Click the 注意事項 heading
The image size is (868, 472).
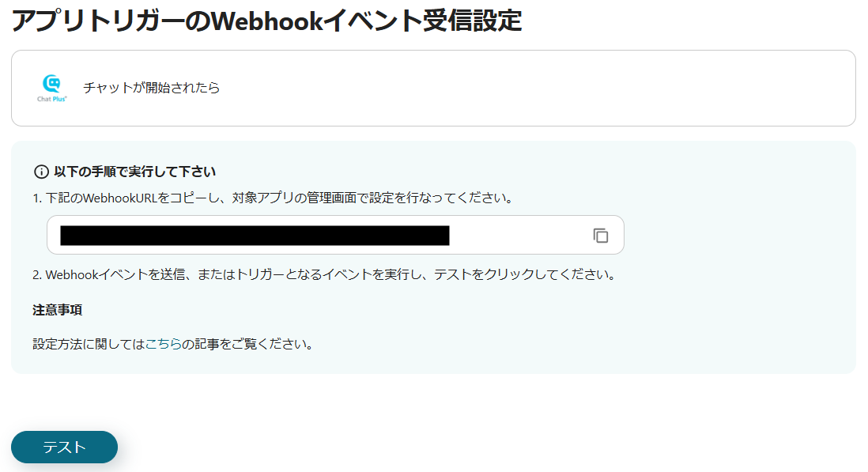pos(58,310)
